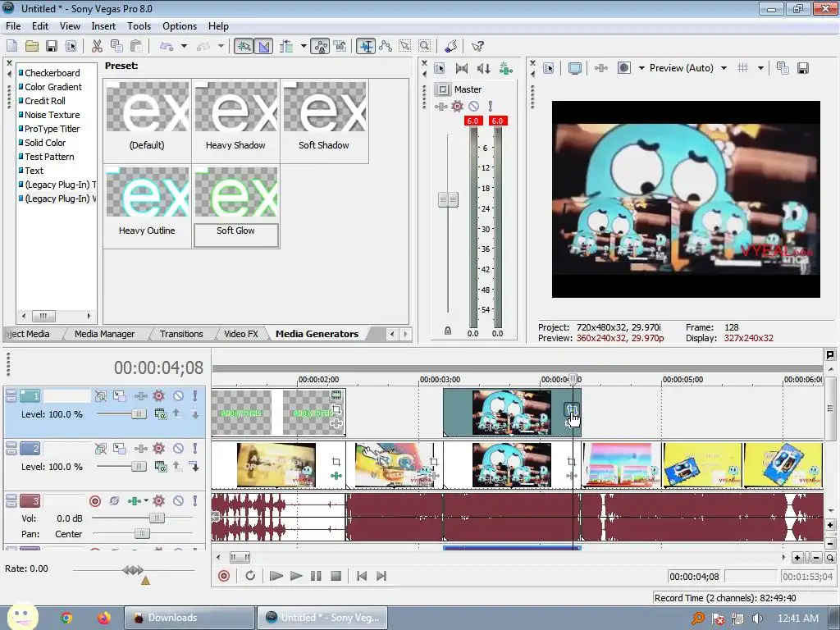Switch to the Video FX tab
The width and height of the screenshot is (840, 630).
(241, 334)
